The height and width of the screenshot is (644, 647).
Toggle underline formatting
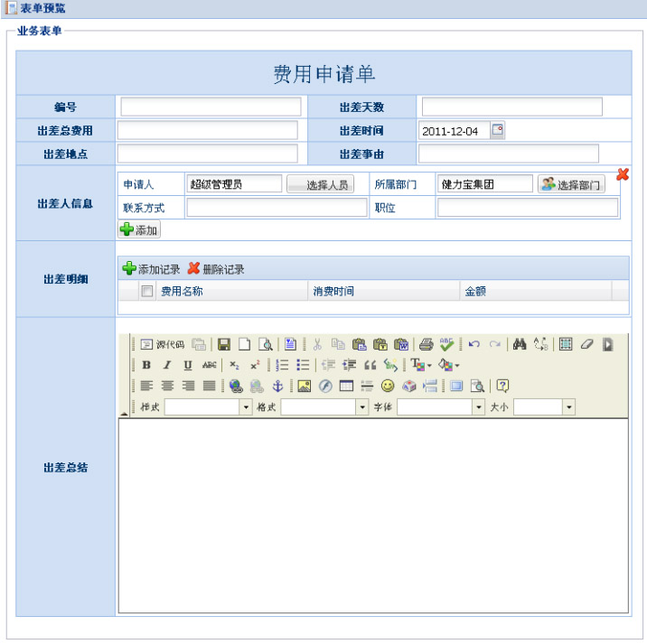pos(188,365)
